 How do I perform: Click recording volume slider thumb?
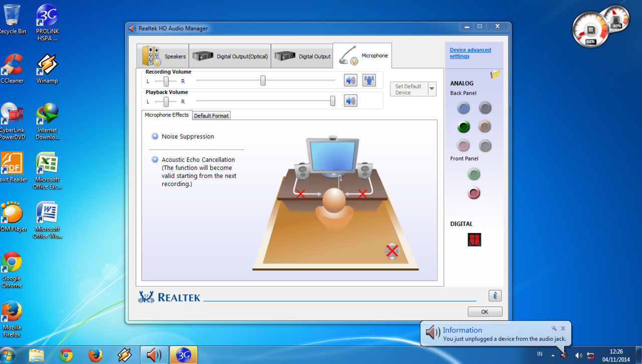pyautogui.click(x=263, y=80)
